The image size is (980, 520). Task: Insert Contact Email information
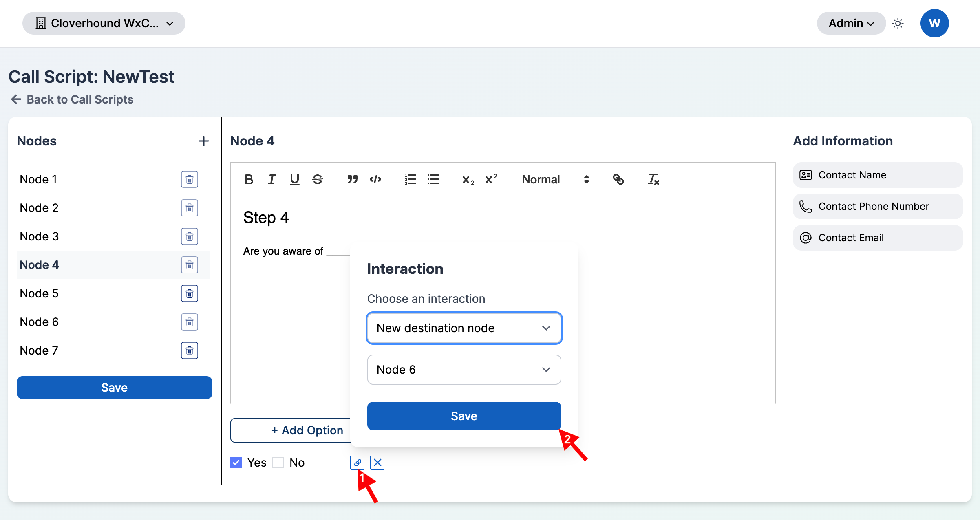(878, 238)
